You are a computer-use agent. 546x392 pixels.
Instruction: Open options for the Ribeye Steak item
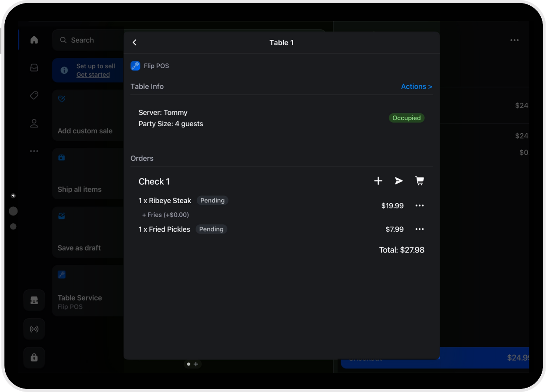tap(420, 205)
